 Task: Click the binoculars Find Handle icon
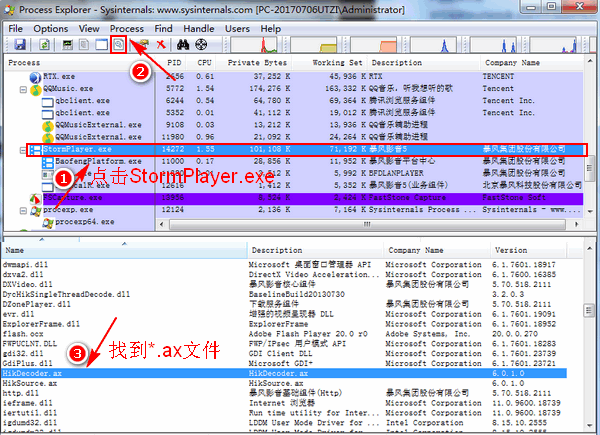pyautogui.click(x=183, y=45)
